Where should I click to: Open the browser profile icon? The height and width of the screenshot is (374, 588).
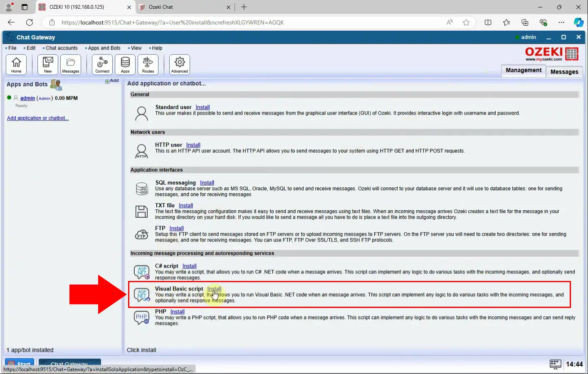pyautogui.click(x=9, y=7)
